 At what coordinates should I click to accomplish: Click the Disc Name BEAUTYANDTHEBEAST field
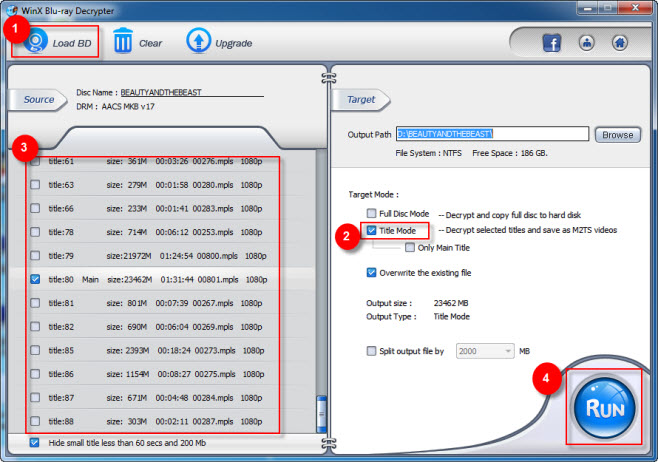192,92
